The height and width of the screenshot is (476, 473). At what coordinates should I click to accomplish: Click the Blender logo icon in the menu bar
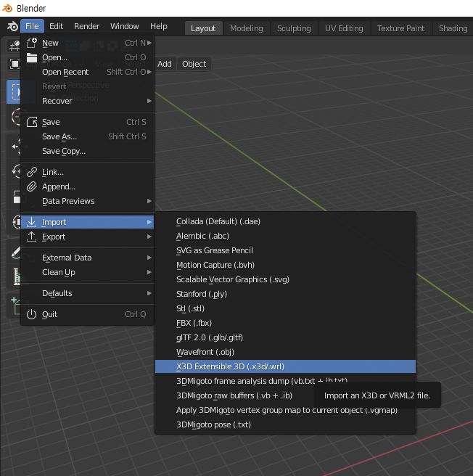pyautogui.click(x=12, y=27)
